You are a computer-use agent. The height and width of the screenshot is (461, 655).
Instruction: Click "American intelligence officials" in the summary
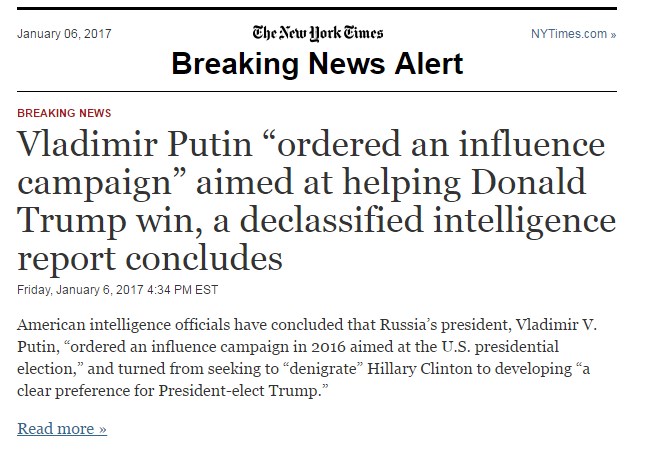click(123, 325)
